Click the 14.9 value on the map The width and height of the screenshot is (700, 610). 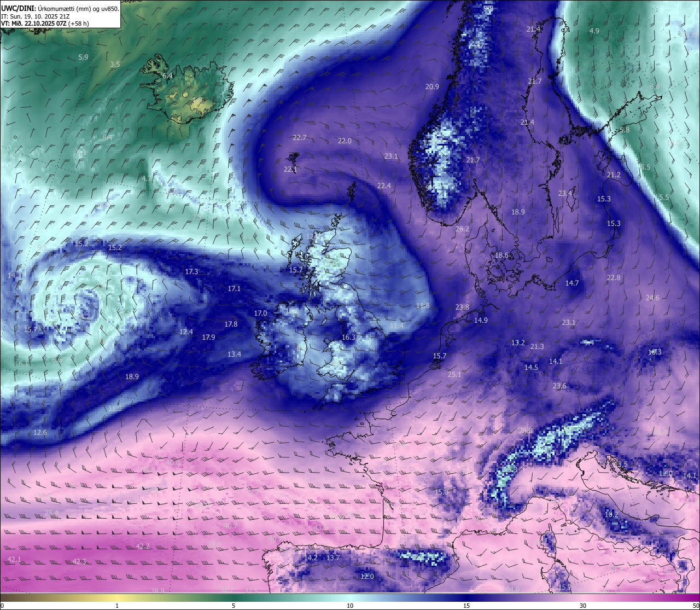[x=481, y=320]
